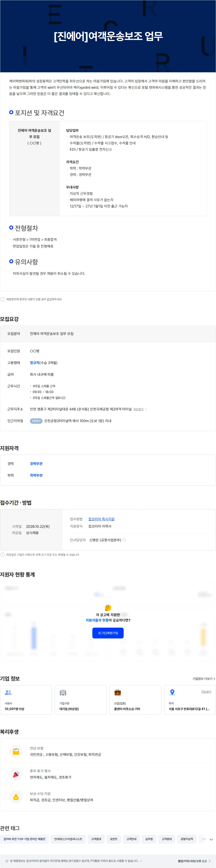The image size is (216, 868).
Task: Click the info icon beside 채용정보에 잘못된 내용이
Action: click(3, 299)
